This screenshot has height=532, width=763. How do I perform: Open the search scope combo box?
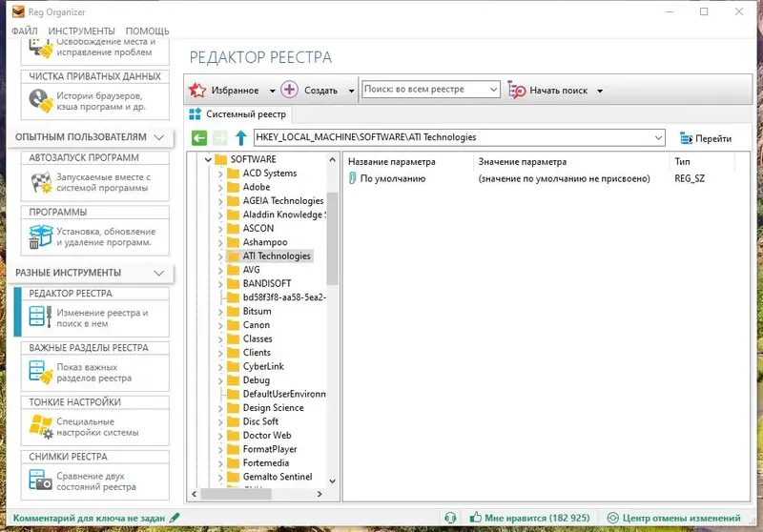pyautogui.click(x=431, y=89)
